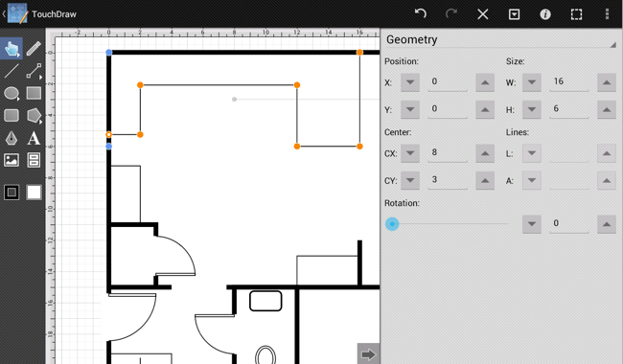Increase the line angle A value
623x364 pixels.
[607, 180]
